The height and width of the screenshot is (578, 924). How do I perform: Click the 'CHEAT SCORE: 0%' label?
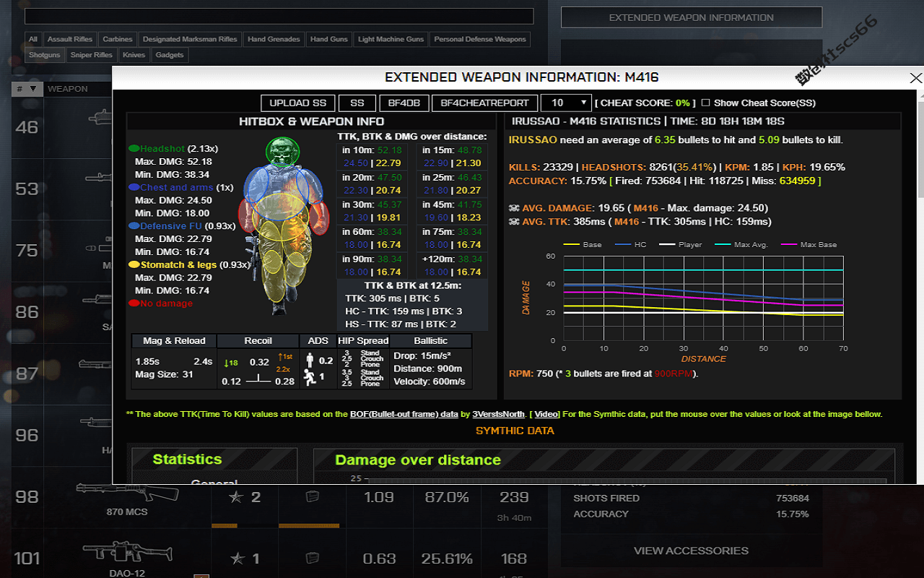coord(645,103)
